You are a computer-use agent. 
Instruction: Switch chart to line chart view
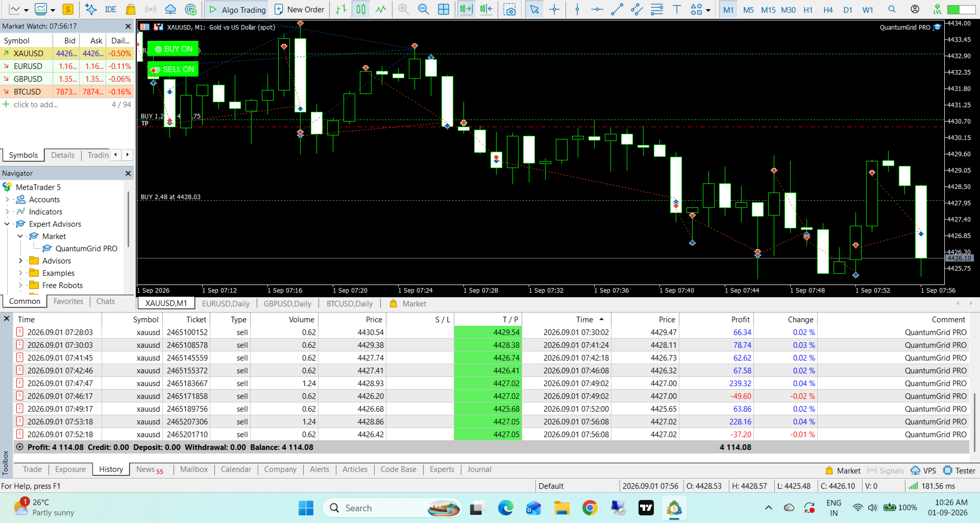click(x=381, y=9)
